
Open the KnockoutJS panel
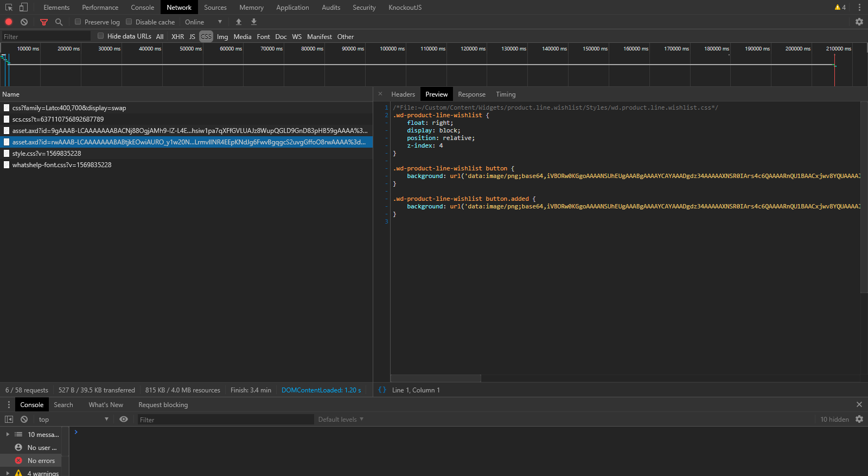point(405,8)
